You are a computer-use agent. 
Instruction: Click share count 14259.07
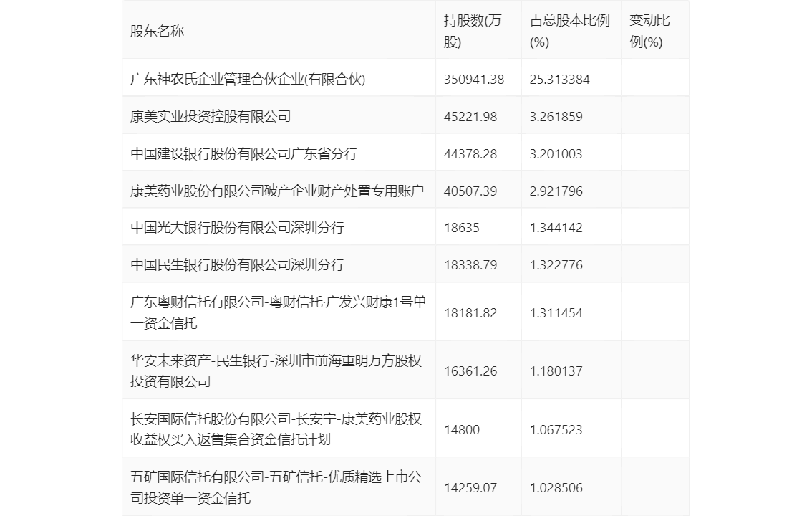coord(470,488)
